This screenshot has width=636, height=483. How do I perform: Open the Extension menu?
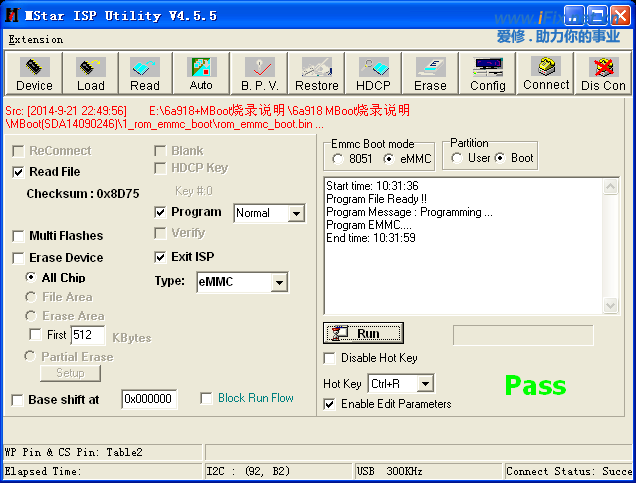tap(35, 40)
